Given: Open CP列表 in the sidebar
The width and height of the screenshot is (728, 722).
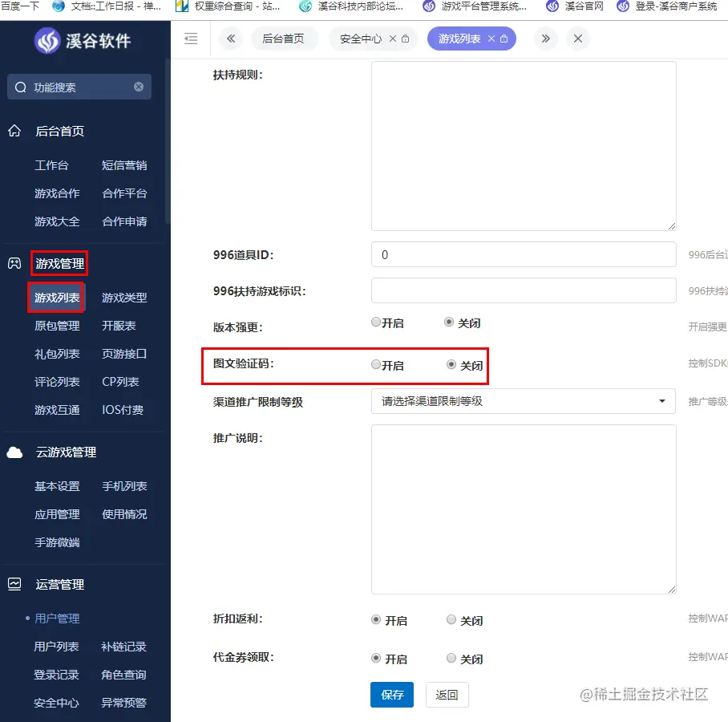Looking at the screenshot, I should pyautogui.click(x=121, y=382).
